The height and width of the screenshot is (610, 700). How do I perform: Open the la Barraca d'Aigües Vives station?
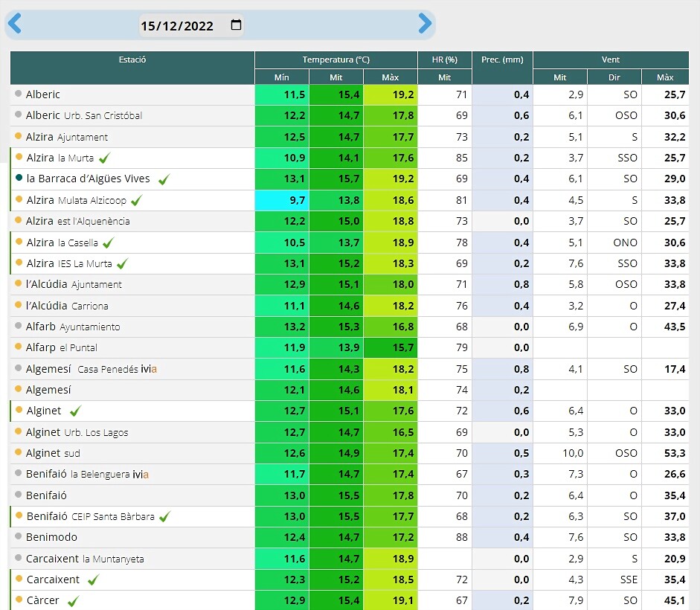[x=88, y=179]
